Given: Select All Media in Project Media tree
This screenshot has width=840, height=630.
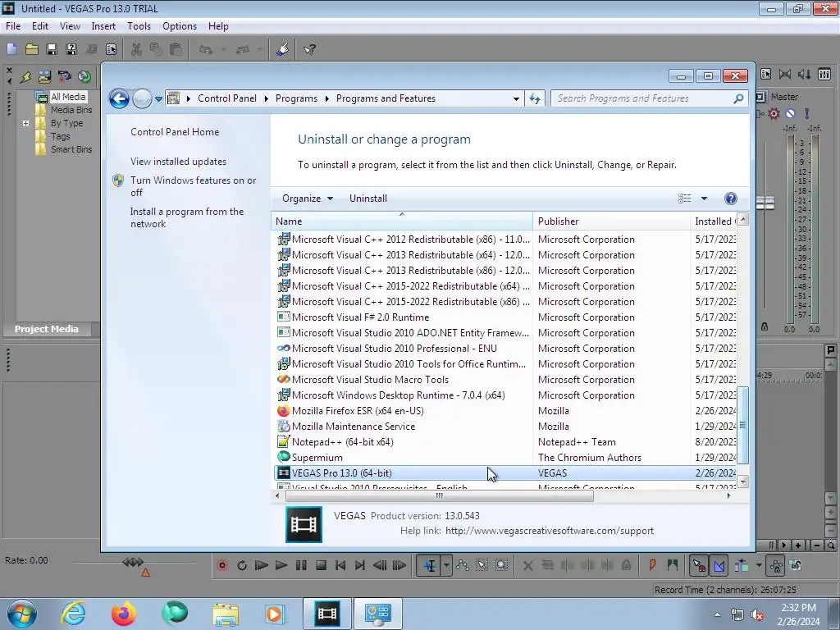Looking at the screenshot, I should point(68,97).
